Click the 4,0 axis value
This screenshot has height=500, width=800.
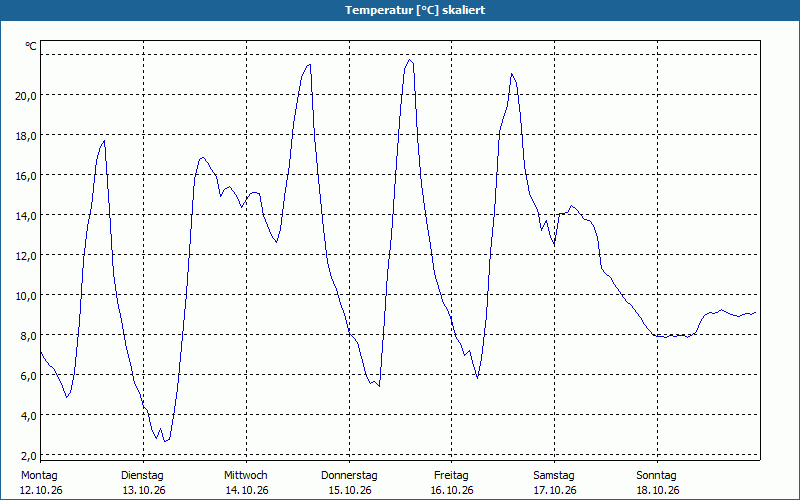[x=28, y=415]
